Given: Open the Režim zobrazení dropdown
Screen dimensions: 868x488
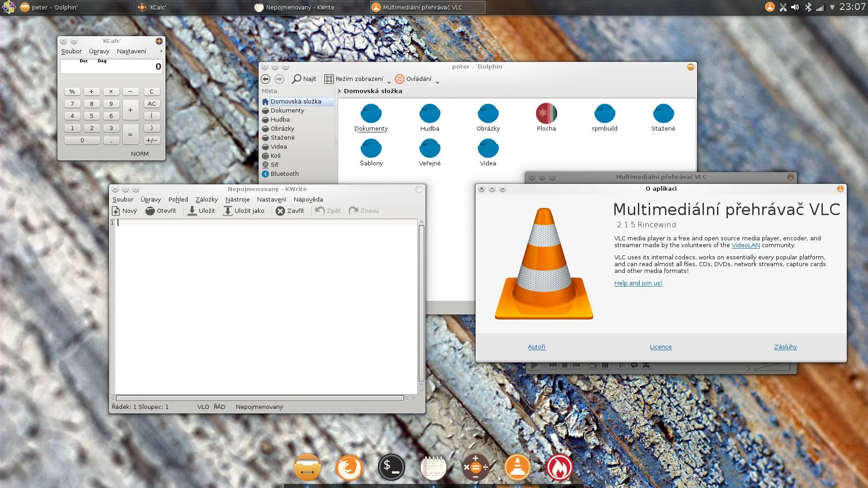Looking at the screenshot, I should (358, 79).
